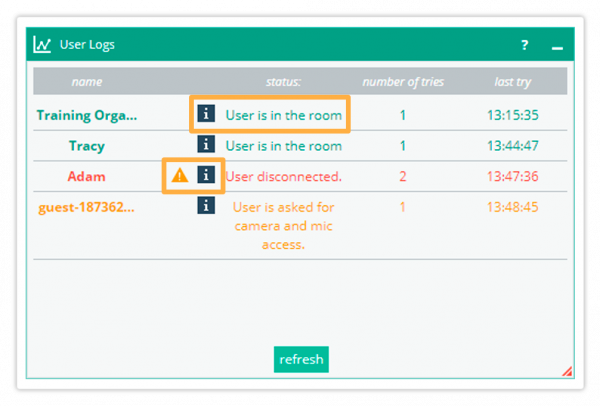Select the guest-187362... user name
600x406 pixels.
tap(86, 207)
